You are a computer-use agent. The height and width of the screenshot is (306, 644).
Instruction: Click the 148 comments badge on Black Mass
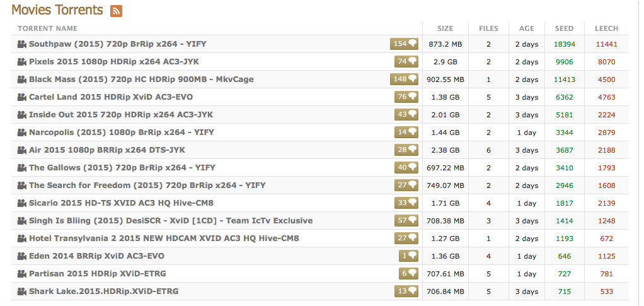tap(404, 79)
